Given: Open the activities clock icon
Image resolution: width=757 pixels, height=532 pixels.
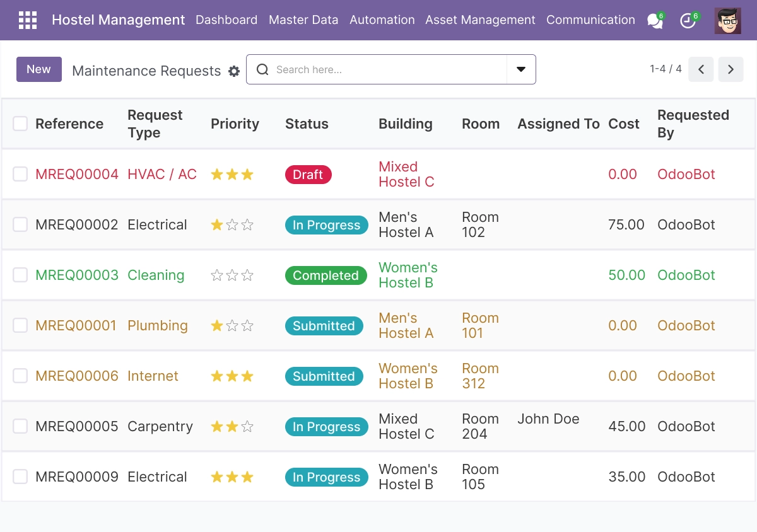Looking at the screenshot, I should 688,21.
